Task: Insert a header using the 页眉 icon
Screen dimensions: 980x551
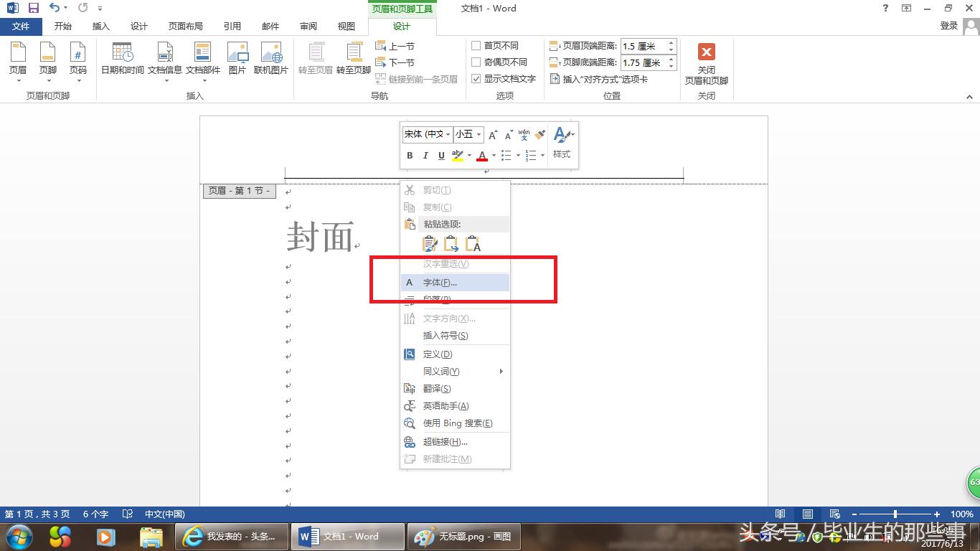Action: coord(17,61)
